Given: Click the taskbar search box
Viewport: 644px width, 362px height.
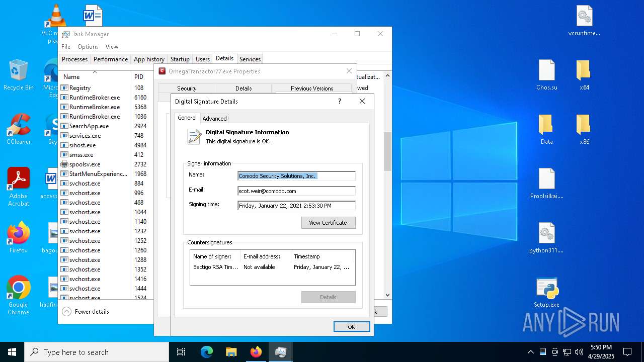Looking at the screenshot, I should (x=97, y=352).
